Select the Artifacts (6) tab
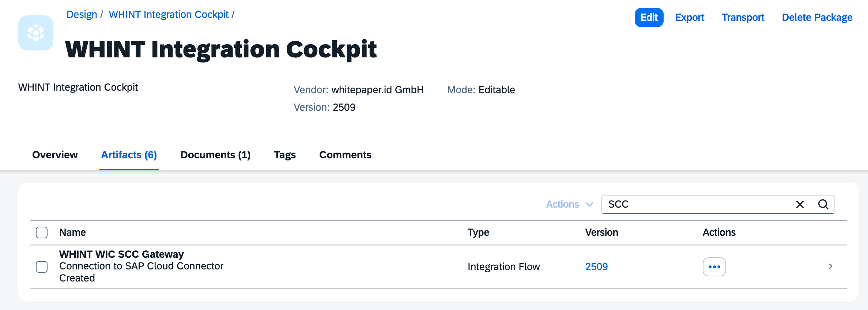 [x=129, y=155]
